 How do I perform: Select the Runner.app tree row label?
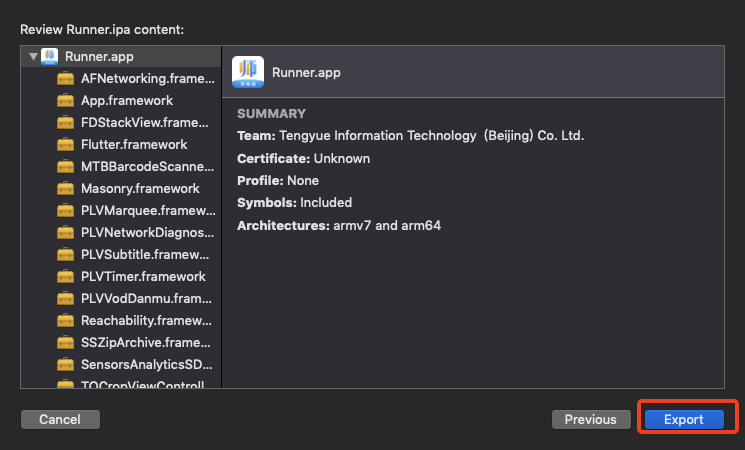[x=99, y=57]
